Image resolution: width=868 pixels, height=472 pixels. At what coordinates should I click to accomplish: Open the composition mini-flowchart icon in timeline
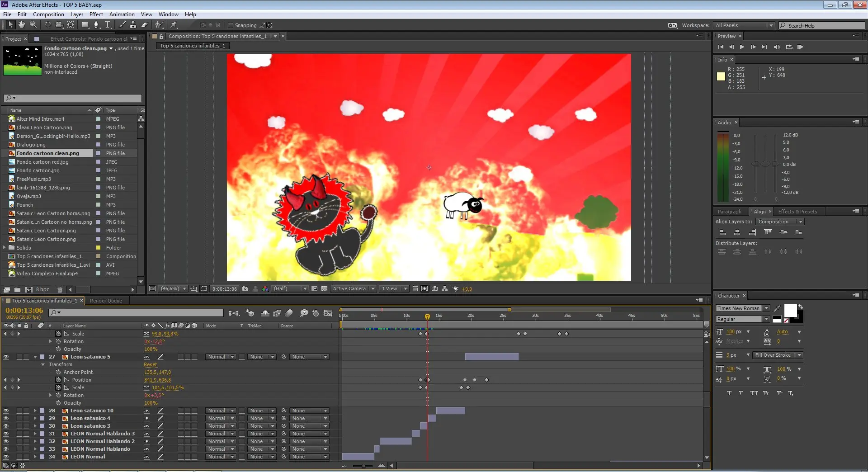(234, 313)
